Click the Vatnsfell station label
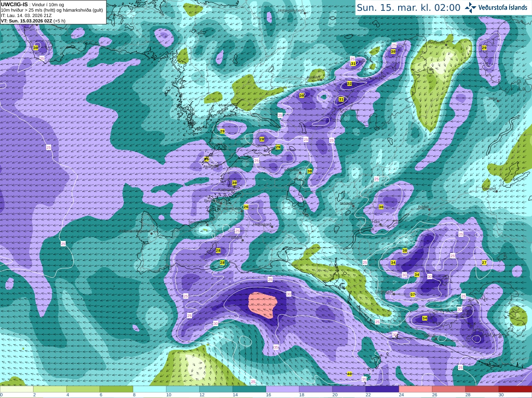Image resolution: width=532 pixels, height=398 pixels. click(489, 189)
